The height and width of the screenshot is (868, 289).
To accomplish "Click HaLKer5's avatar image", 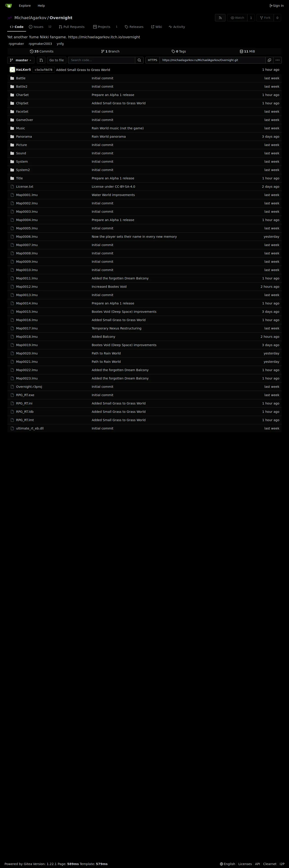I will point(12,70).
